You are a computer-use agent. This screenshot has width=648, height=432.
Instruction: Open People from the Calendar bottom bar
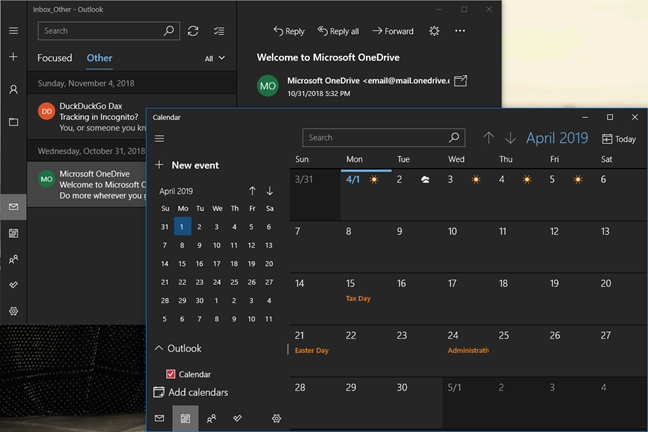pyautogui.click(x=211, y=418)
